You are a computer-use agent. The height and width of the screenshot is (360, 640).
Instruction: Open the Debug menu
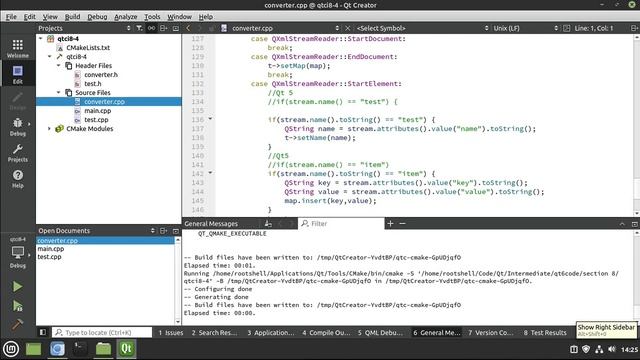pyautogui.click(x=97, y=17)
